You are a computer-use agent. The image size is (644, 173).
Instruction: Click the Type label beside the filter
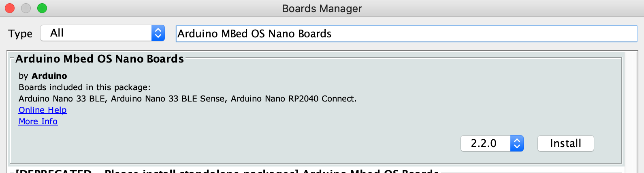pos(20,34)
